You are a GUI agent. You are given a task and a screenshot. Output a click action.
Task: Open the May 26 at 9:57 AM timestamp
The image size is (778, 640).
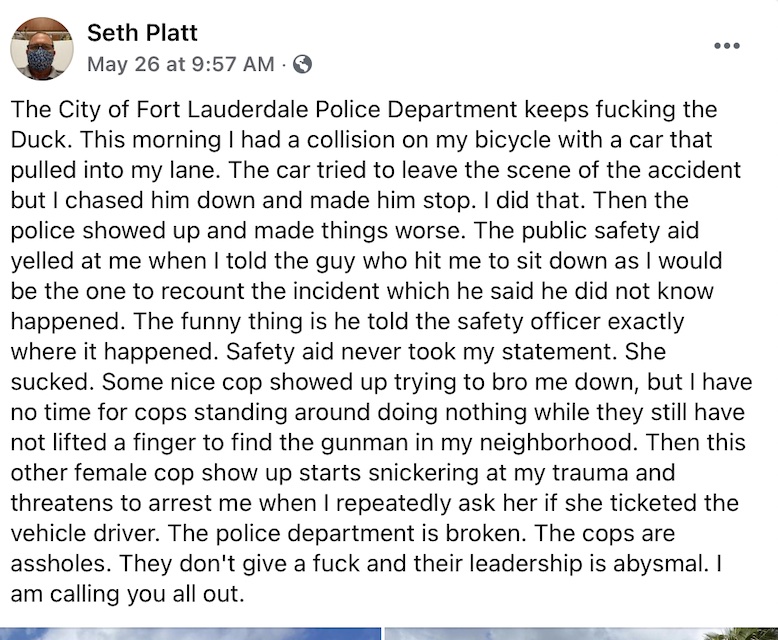[x=181, y=64]
